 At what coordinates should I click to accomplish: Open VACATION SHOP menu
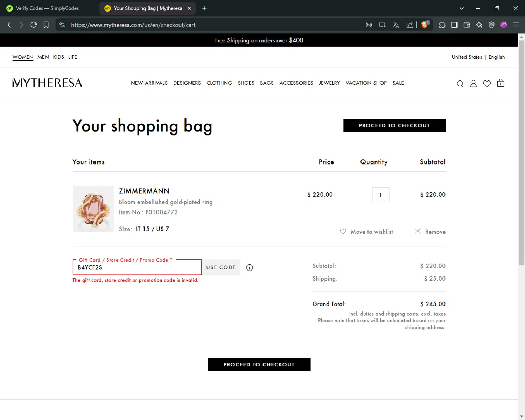click(x=366, y=83)
